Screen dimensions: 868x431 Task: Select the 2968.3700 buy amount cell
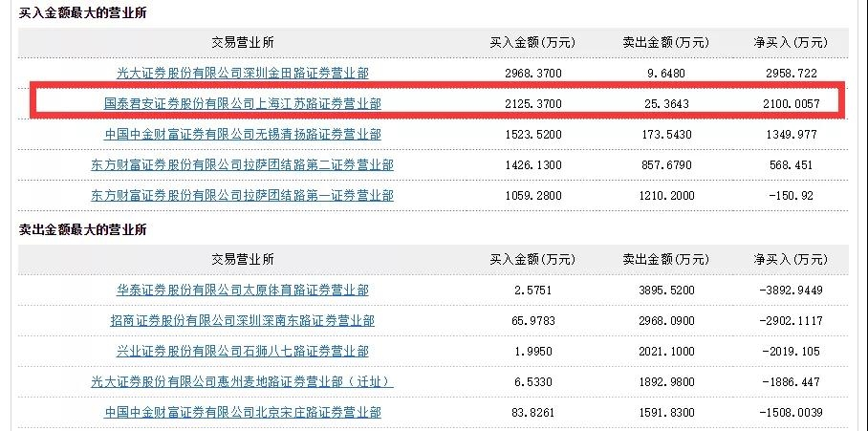[x=533, y=73]
